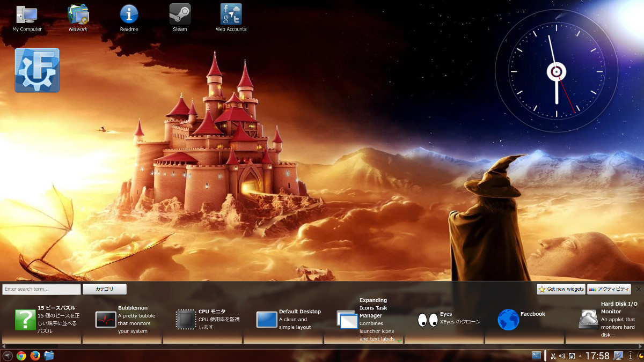The width and height of the screenshot is (644, 362).
Task: Launch Google Chrome from the taskbar
Action: [x=21, y=356]
